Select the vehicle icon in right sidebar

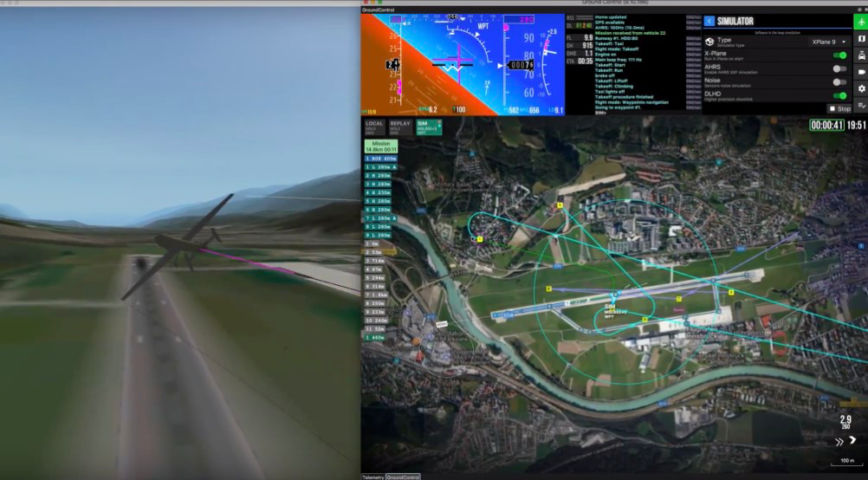[861, 55]
